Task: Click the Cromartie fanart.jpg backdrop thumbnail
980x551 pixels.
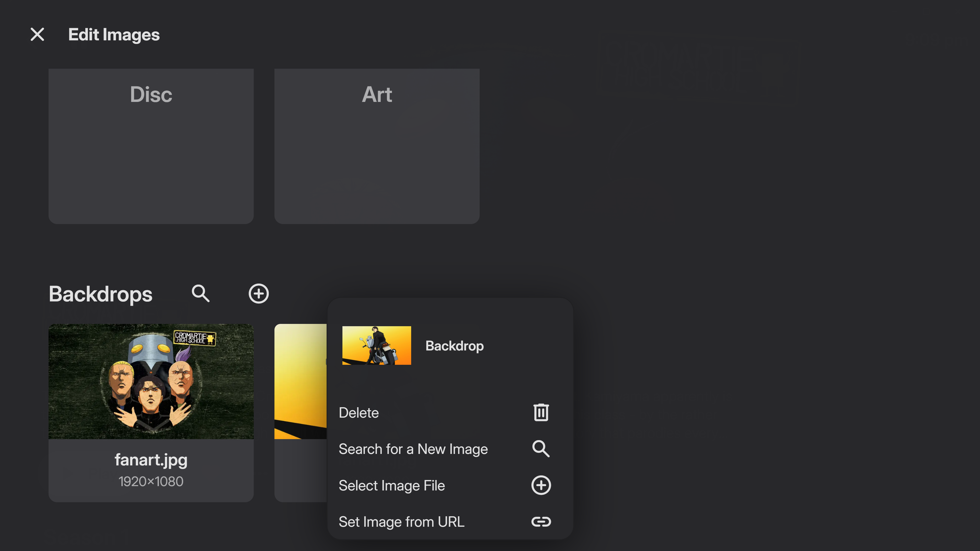Action: click(151, 381)
